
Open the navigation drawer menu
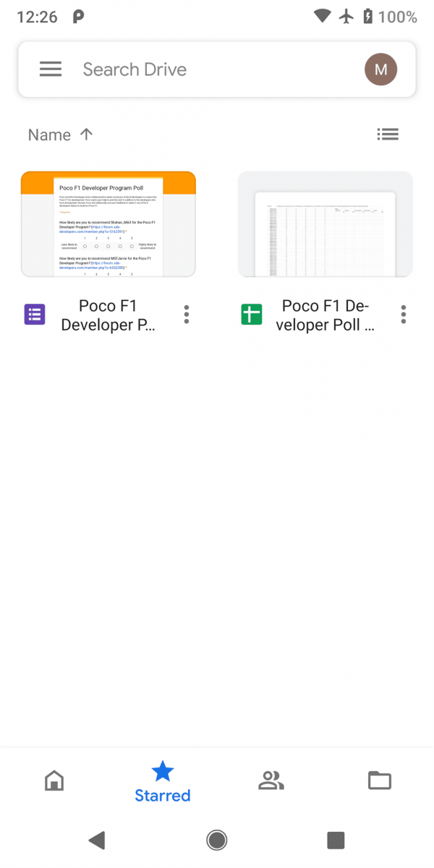(50, 69)
